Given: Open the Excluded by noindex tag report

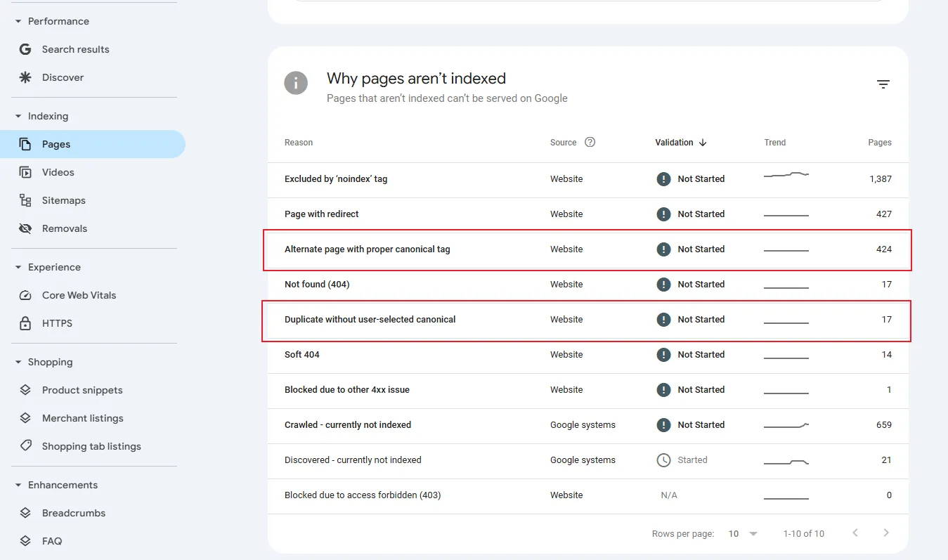Looking at the screenshot, I should click(x=336, y=178).
